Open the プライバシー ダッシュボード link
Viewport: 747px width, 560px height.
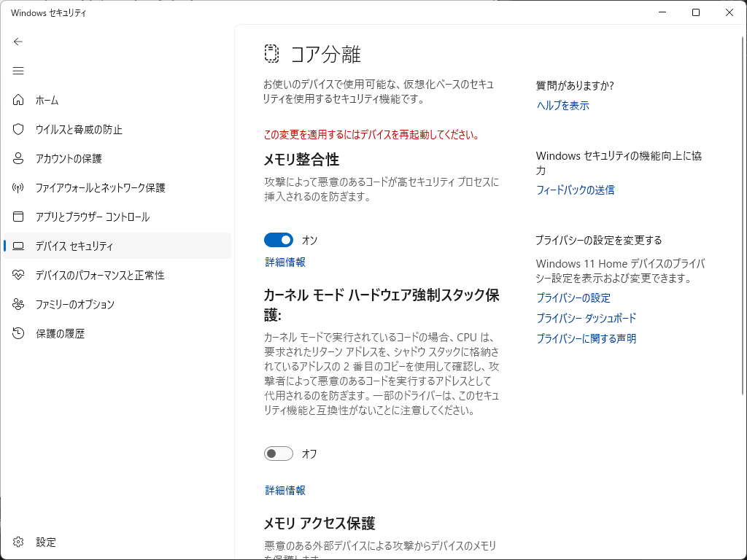pos(586,319)
